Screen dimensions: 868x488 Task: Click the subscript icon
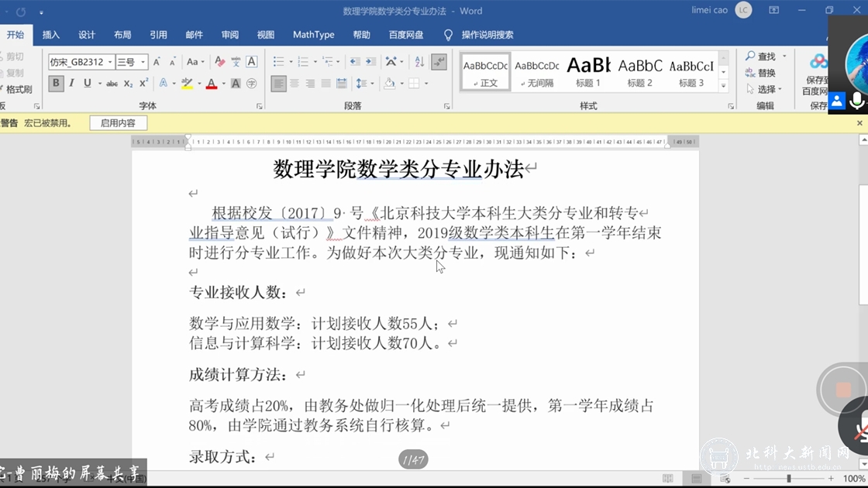[x=129, y=84]
